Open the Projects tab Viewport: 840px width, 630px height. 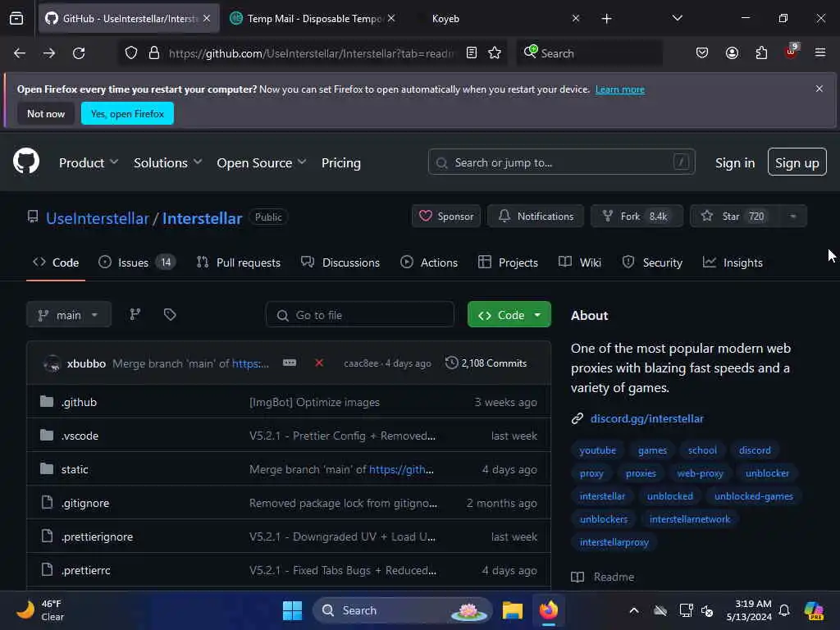pyautogui.click(x=508, y=262)
